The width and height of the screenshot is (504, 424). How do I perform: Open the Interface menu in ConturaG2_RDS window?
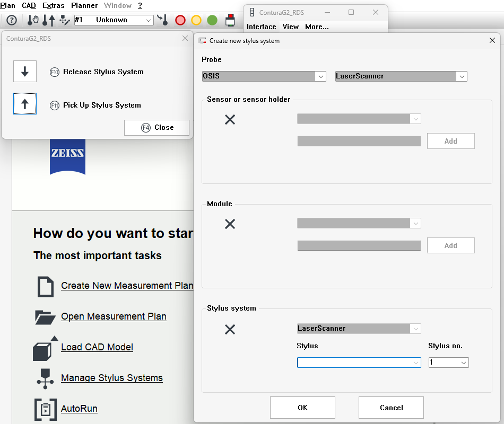coord(261,26)
